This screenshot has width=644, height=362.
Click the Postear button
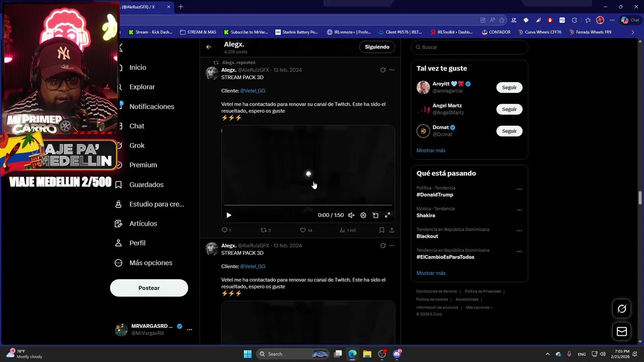click(149, 288)
